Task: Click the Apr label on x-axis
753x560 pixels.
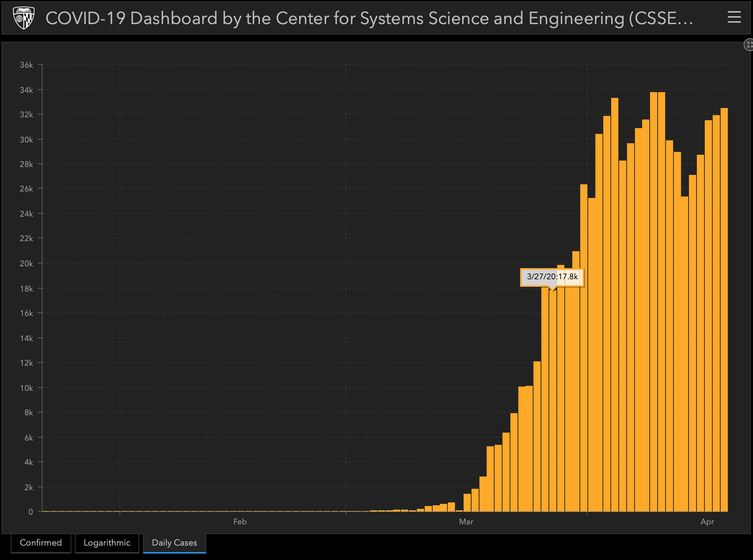Action: (x=707, y=521)
